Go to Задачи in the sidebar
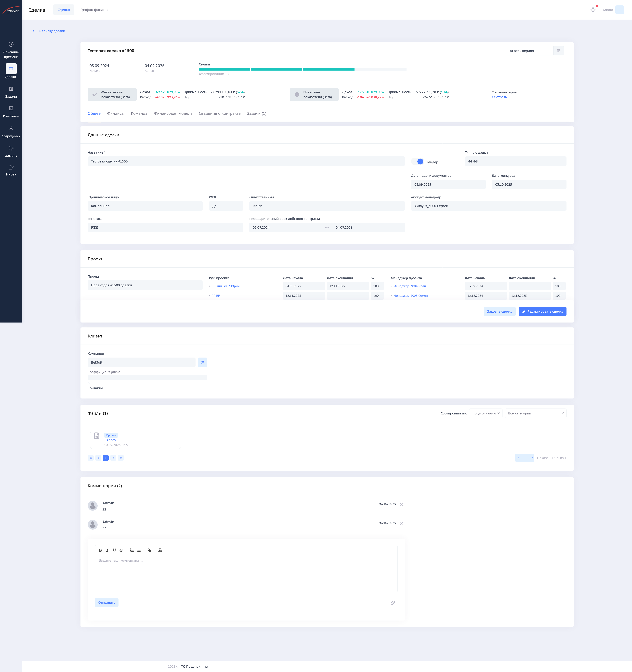The width and height of the screenshot is (632, 672). tap(11, 92)
